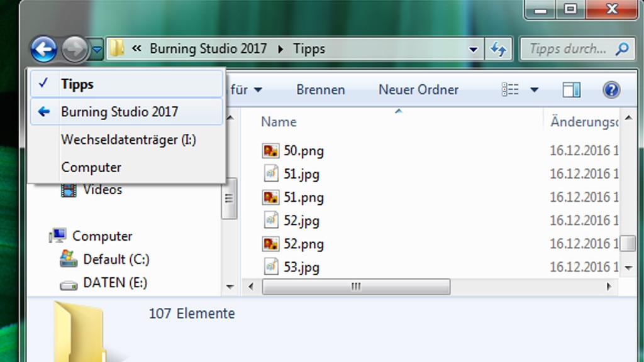The width and height of the screenshot is (644, 362).
Task: Open DATEN (E:) in navigation tree
Action: [x=115, y=283]
